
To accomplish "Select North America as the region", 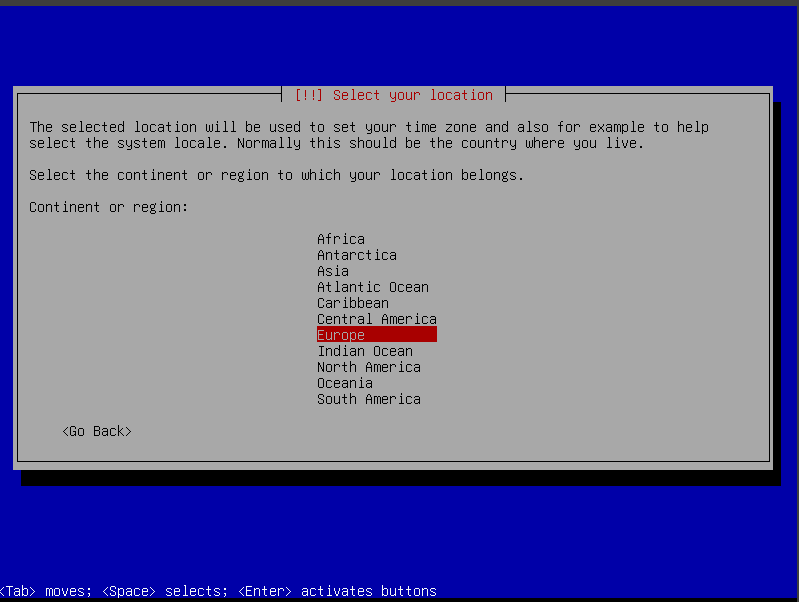I will point(368,367).
